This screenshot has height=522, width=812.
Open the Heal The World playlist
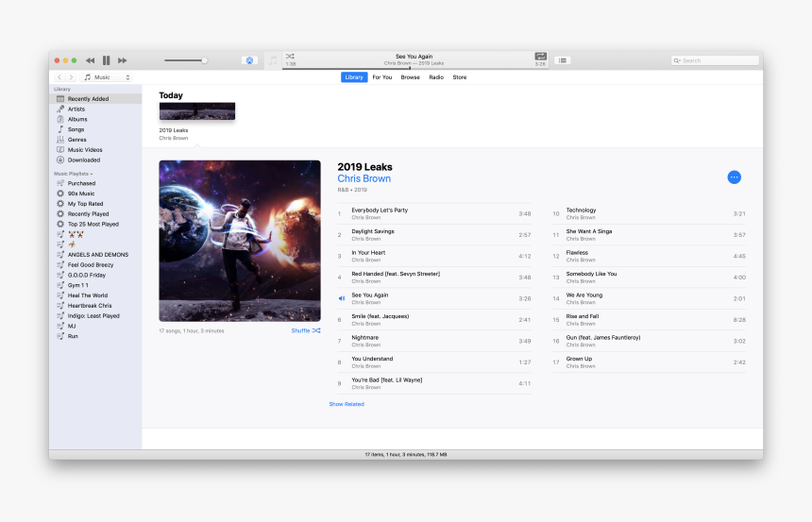pyautogui.click(x=95, y=295)
